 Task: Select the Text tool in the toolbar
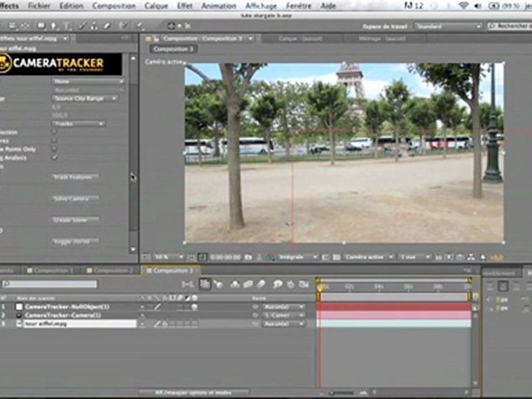coord(68,26)
